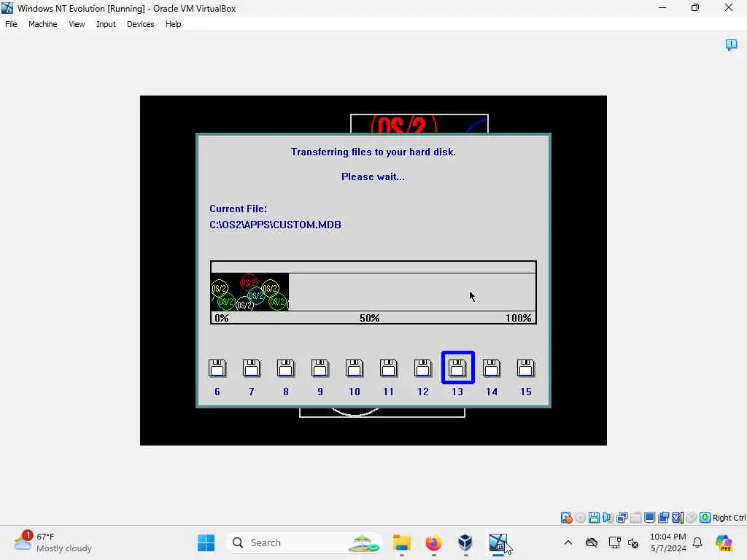Open the VirtualBox notification center icon
747x560 pixels.
point(731,44)
